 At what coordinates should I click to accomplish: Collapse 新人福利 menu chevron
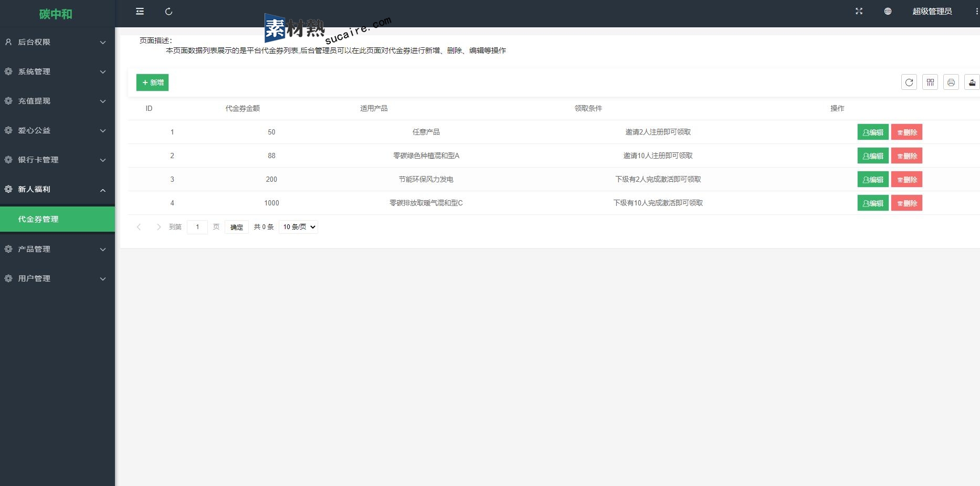(103, 190)
